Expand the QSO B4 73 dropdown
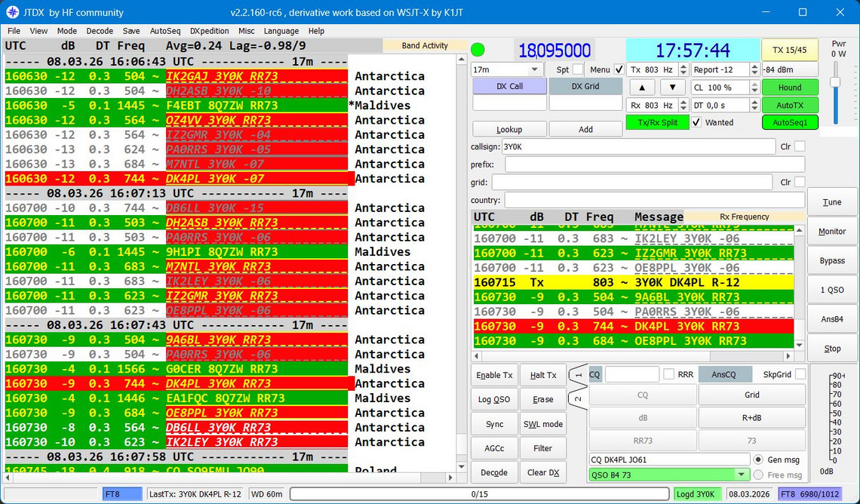This screenshot has width=860, height=504. click(742, 475)
